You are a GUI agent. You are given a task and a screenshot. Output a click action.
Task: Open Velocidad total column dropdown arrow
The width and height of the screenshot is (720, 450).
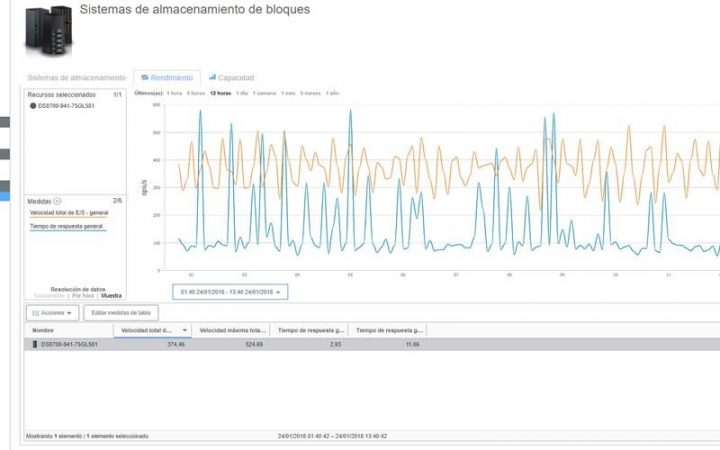(185, 331)
